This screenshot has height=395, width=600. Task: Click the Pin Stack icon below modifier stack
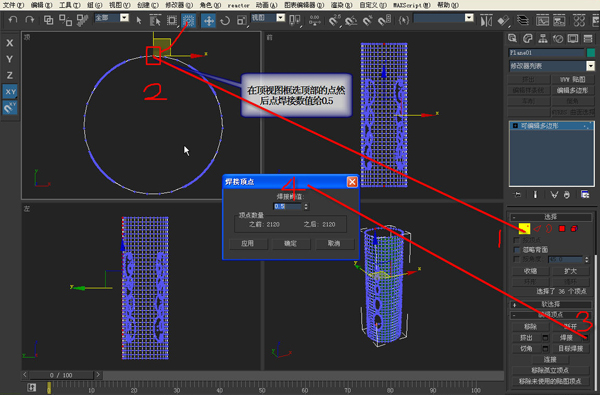pos(517,195)
